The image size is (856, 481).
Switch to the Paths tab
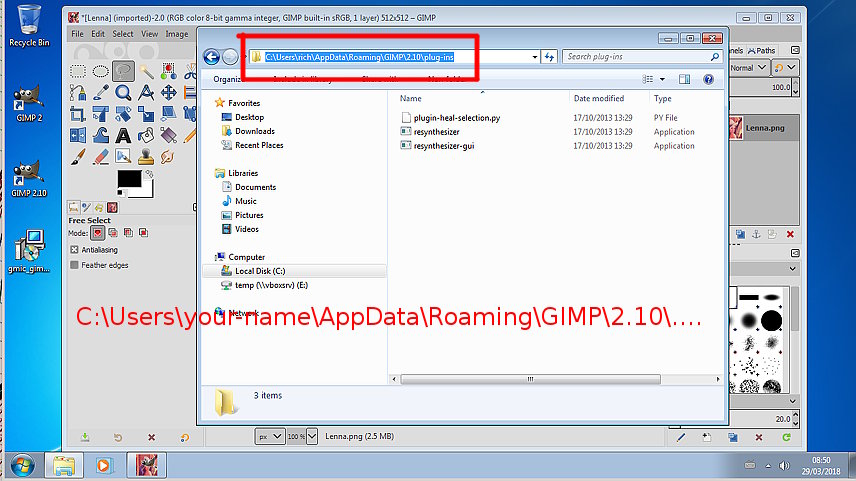[x=761, y=50]
